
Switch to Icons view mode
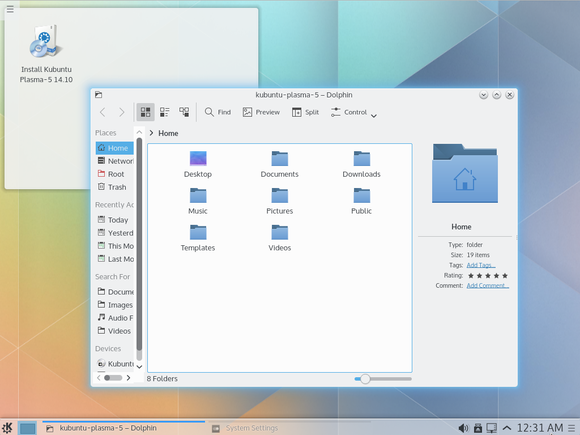[x=145, y=112]
